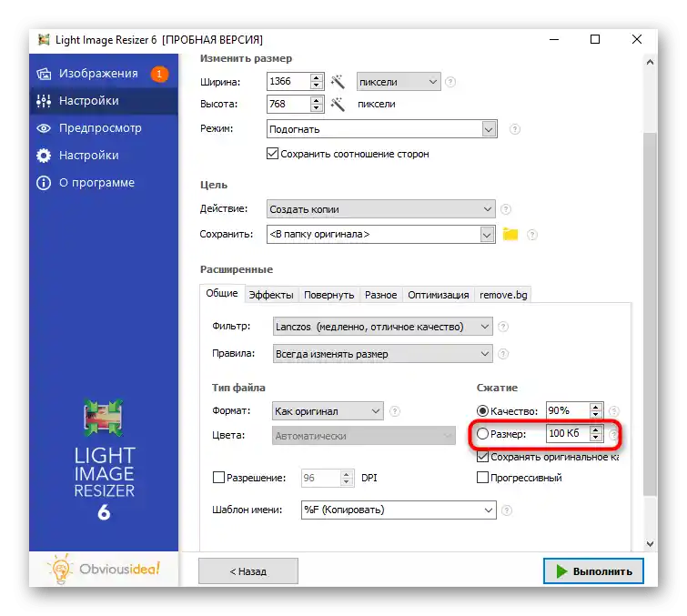Click the app icon in title bar
This screenshot has height=616, width=687.
pyautogui.click(x=44, y=40)
